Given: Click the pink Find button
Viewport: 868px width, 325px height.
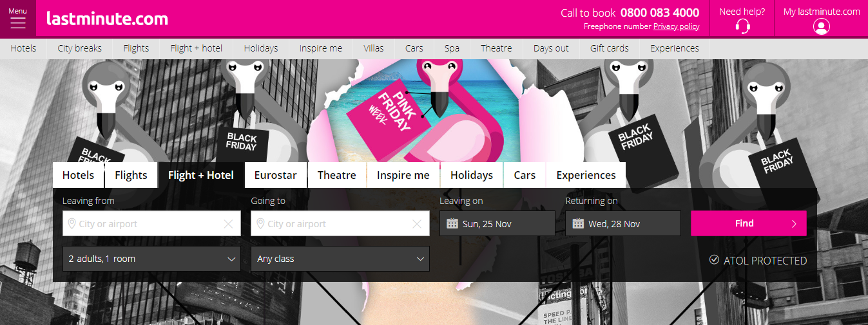Looking at the screenshot, I should point(749,223).
